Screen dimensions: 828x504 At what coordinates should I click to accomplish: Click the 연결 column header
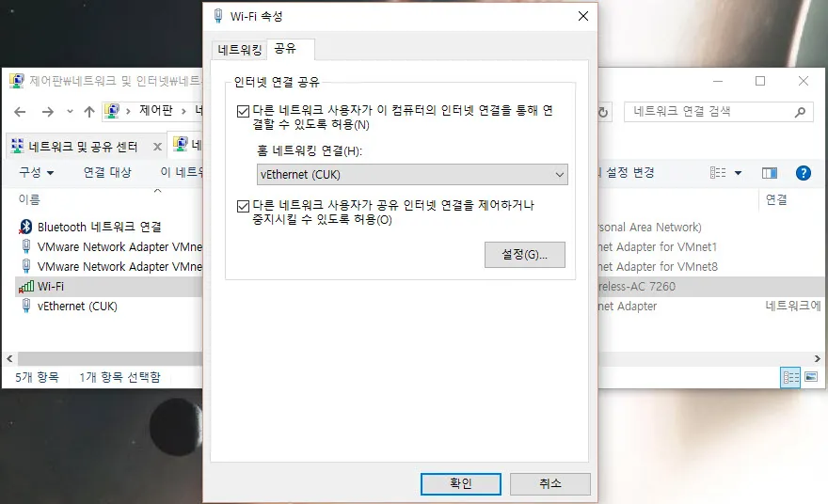[x=776, y=199]
